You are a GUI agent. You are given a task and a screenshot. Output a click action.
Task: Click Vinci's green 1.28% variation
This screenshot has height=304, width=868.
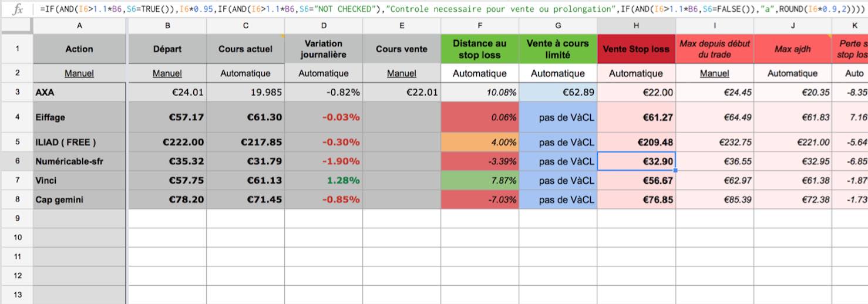(324, 180)
